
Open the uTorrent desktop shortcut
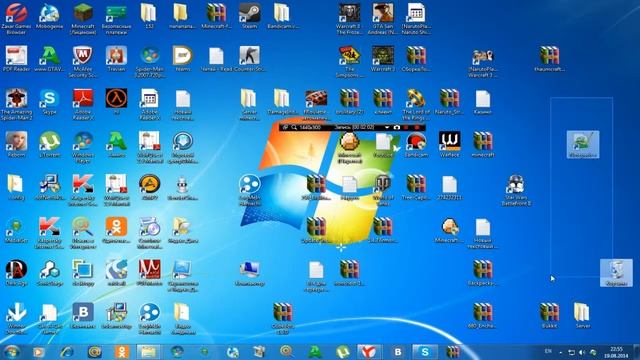tap(49, 144)
